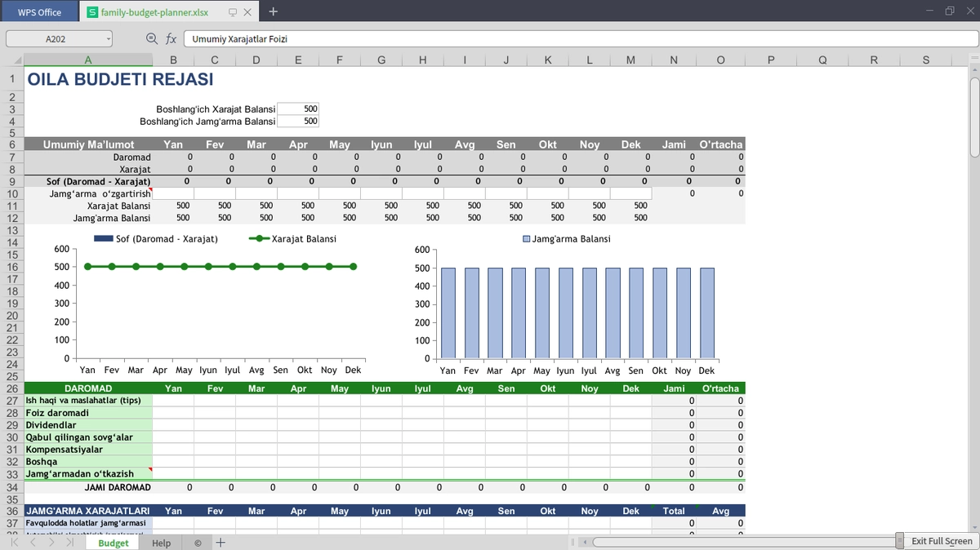The width and height of the screenshot is (980, 550).
Task: Open a new document tab with plus
Action: click(273, 11)
